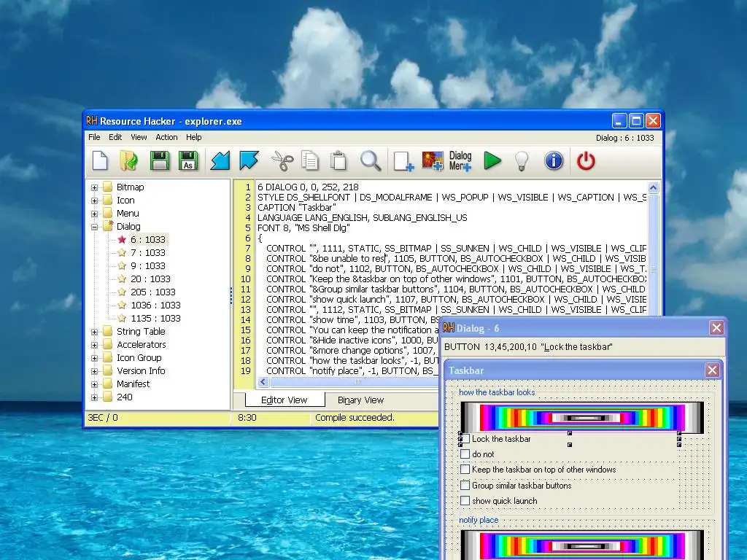The width and height of the screenshot is (747, 560).
Task: Select the 1036 : 1033 dialog resource
Action: point(155,305)
